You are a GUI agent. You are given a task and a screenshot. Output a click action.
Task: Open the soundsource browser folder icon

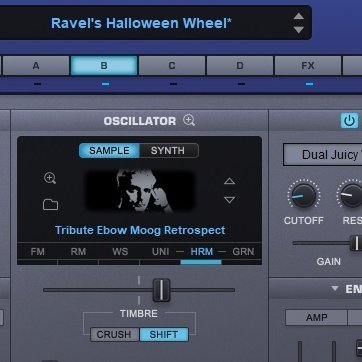coord(51,204)
